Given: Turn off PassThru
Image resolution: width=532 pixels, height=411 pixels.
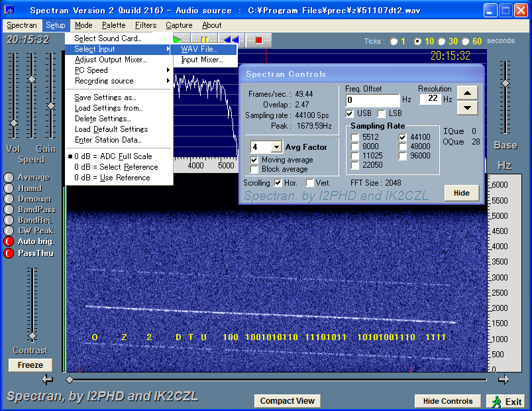Looking at the screenshot, I should point(9,253).
